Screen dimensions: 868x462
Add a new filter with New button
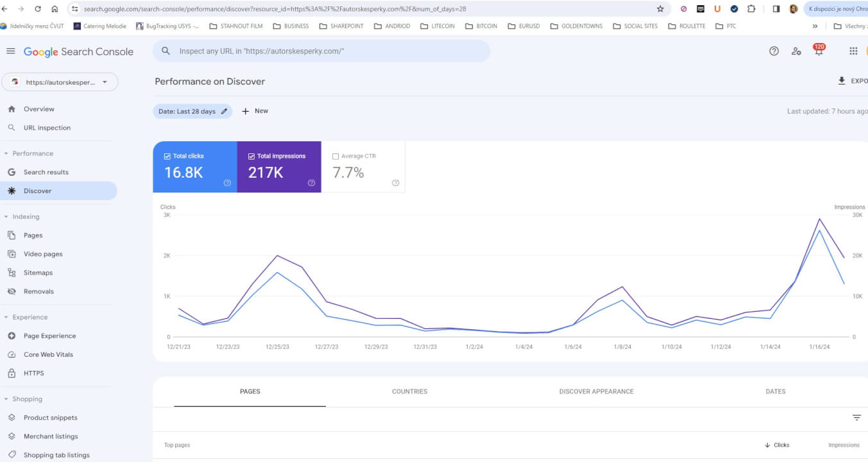pyautogui.click(x=255, y=111)
